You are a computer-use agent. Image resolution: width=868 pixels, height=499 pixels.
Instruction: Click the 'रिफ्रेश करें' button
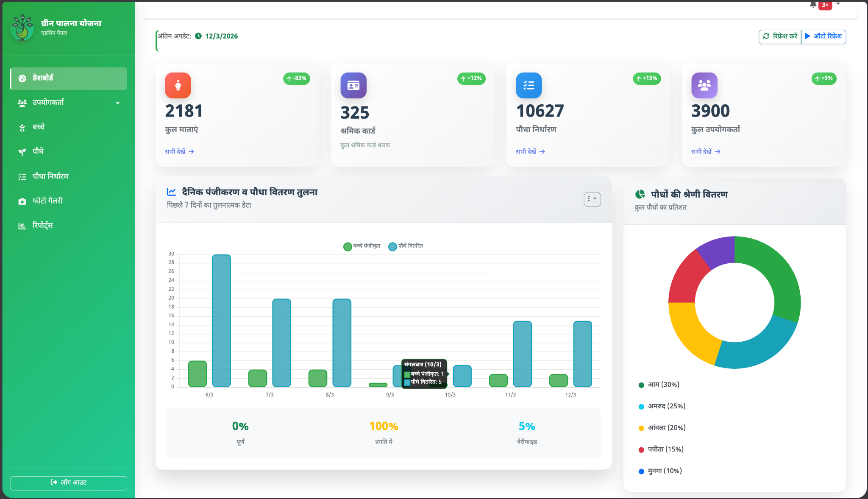click(780, 36)
